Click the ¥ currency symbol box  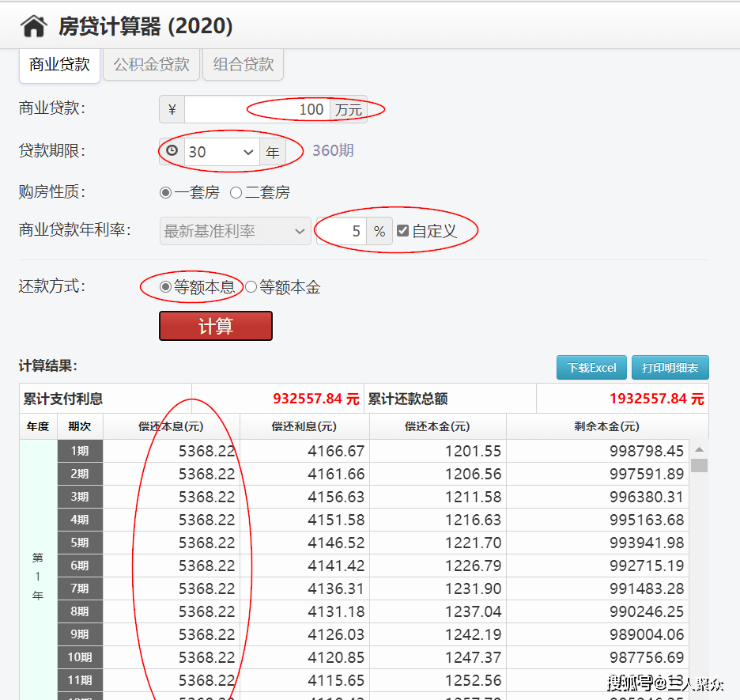pos(172,110)
